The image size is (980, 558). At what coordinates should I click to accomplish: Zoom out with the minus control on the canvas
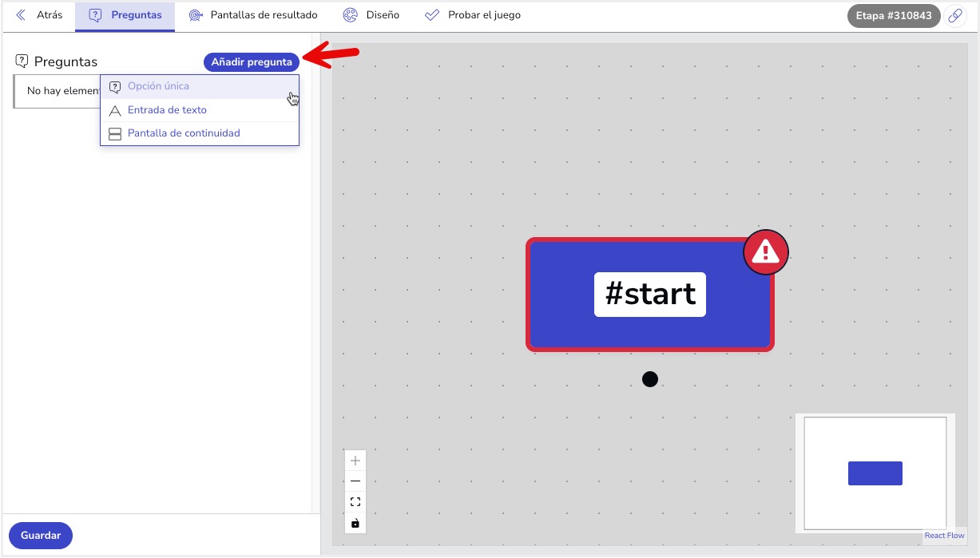(x=355, y=481)
